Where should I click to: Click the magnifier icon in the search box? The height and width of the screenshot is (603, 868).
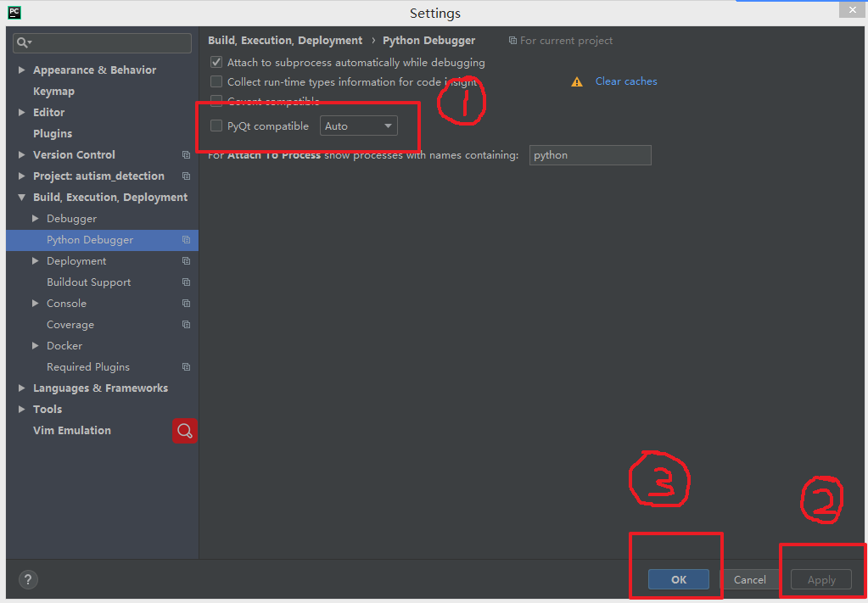click(21, 42)
